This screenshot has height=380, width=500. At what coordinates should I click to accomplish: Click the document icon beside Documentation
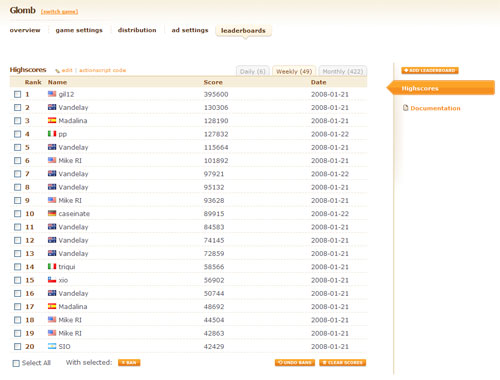click(405, 108)
